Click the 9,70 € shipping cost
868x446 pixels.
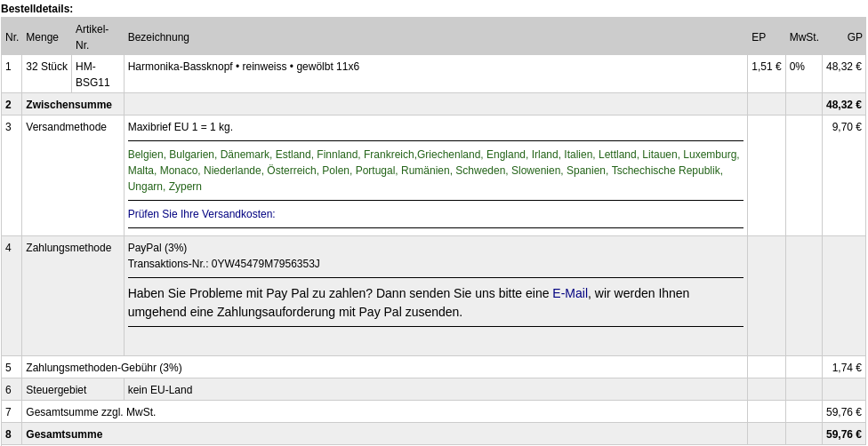[x=847, y=127]
